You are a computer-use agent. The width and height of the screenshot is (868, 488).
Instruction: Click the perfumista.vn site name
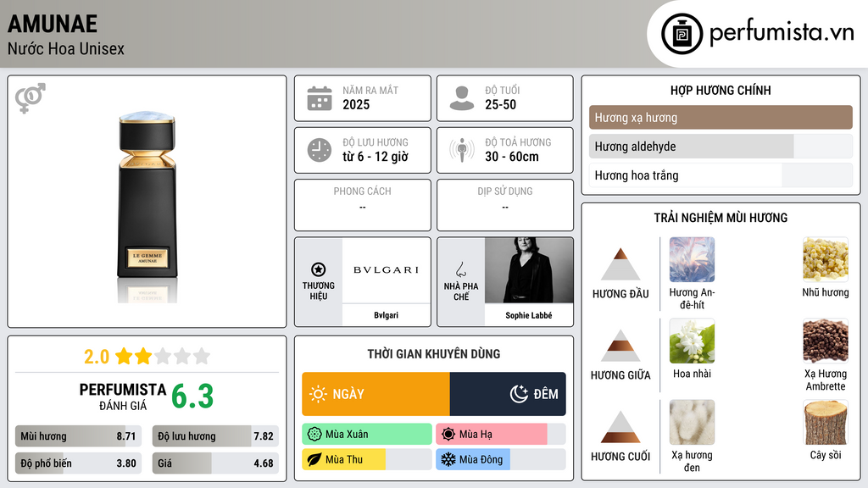(782, 33)
